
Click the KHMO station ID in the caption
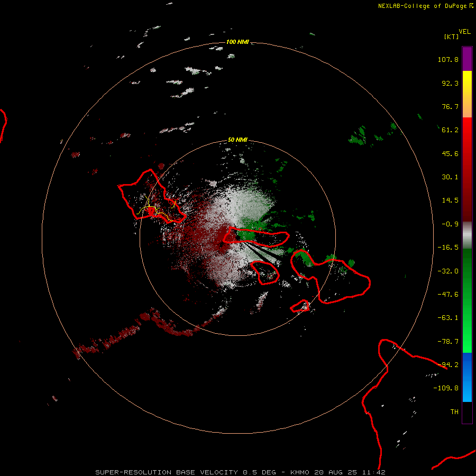coord(300,472)
